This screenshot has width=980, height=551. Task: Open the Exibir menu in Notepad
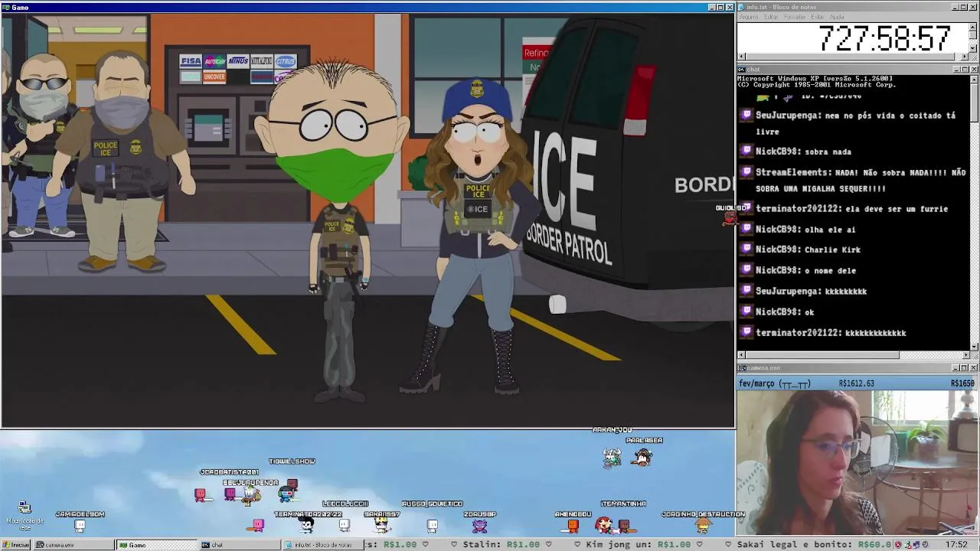[x=817, y=17]
